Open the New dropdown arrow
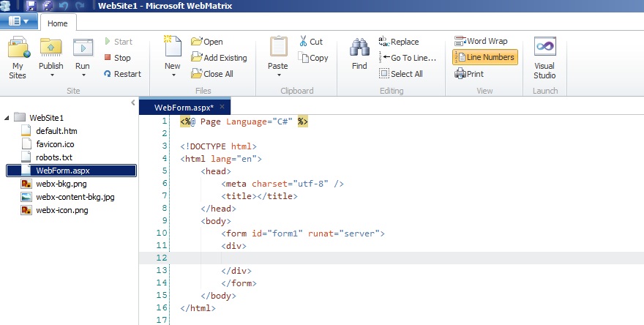 (173, 75)
